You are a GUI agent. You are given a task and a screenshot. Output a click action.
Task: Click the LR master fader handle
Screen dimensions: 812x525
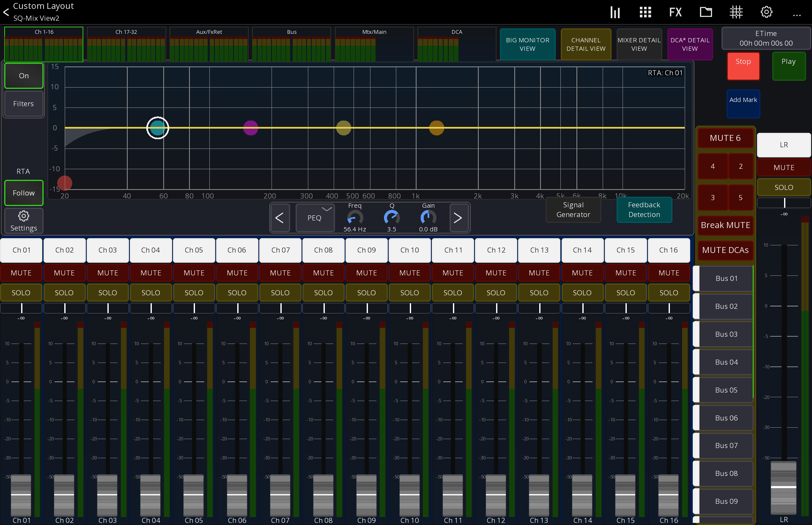784,487
